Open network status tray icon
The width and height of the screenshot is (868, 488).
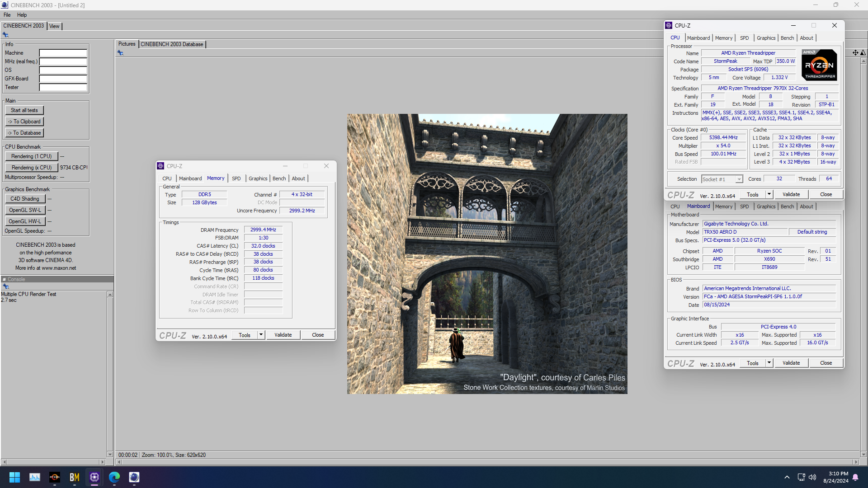tap(801, 477)
